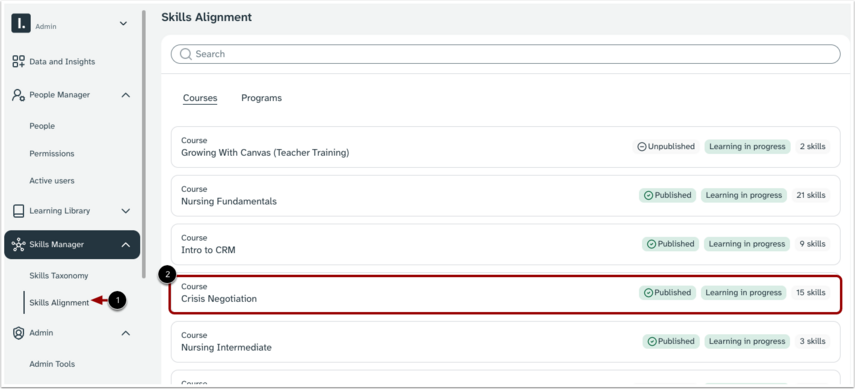Click Learning in progress on Crisis Negotiation

(x=744, y=293)
